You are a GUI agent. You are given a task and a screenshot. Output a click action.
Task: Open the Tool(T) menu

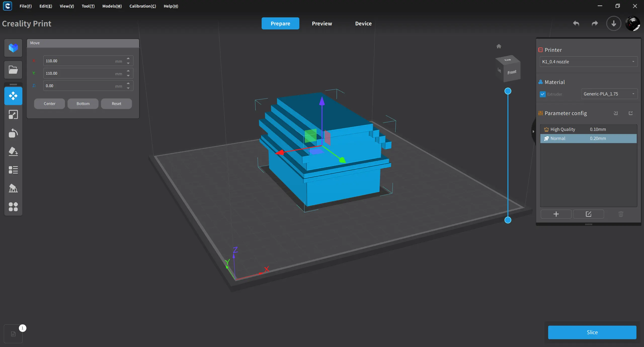88,6
